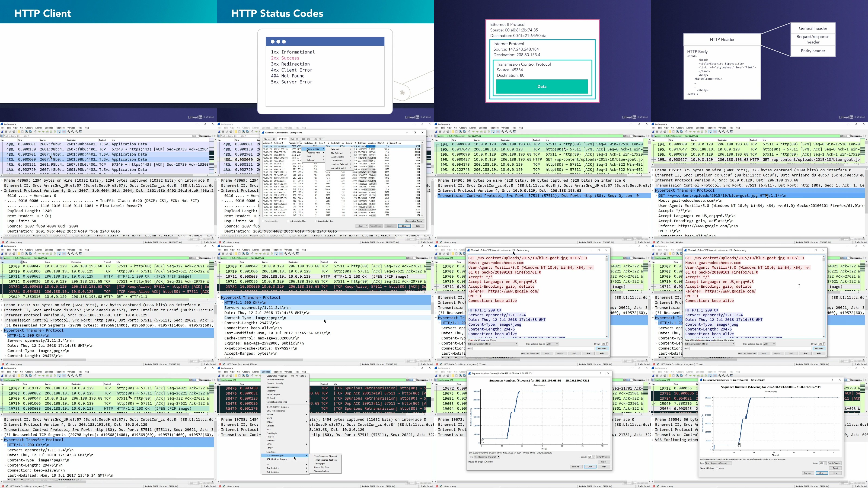This screenshot has height=488, width=868.
Task: Normal size zoom icon in Frame 25054 window
Action: tap(727, 376)
